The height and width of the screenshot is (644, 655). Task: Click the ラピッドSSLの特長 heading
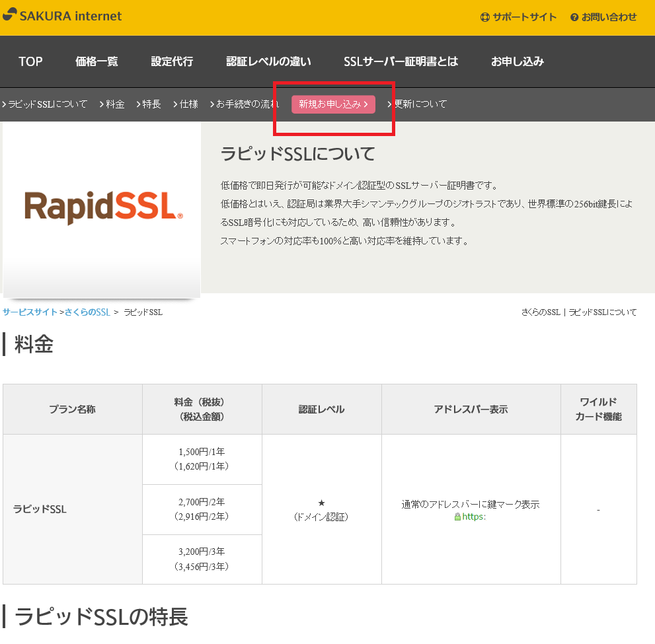(101, 616)
